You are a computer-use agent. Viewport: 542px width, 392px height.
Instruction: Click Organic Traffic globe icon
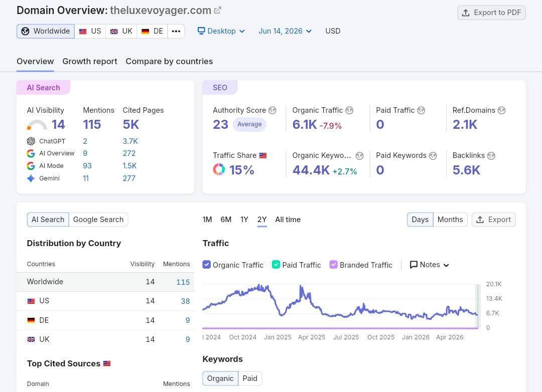[349, 110]
